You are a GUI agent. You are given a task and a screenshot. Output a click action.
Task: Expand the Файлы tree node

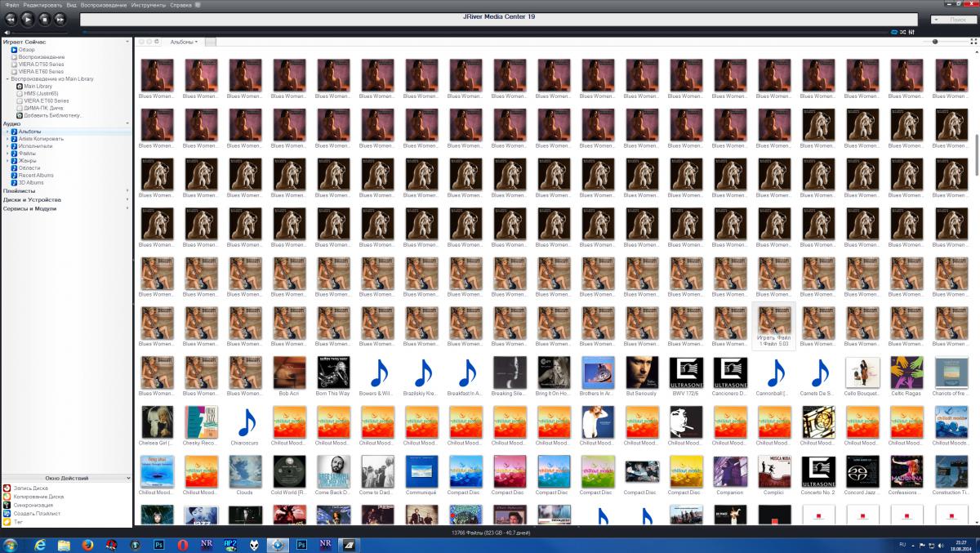(7, 153)
